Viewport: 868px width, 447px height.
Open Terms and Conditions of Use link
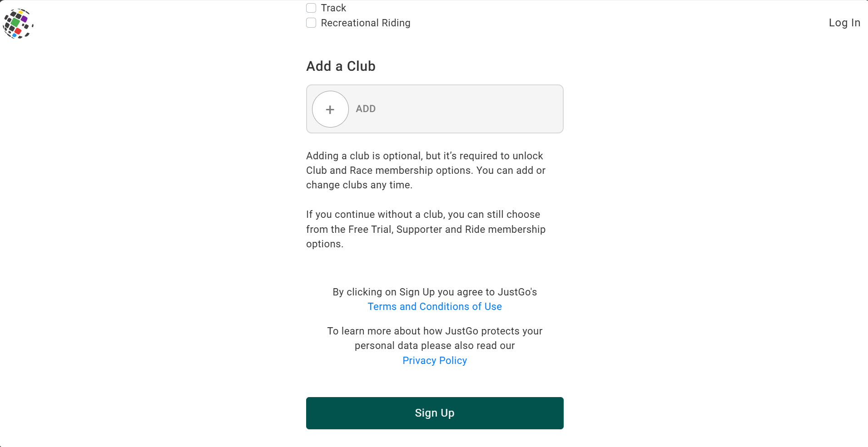click(x=435, y=306)
